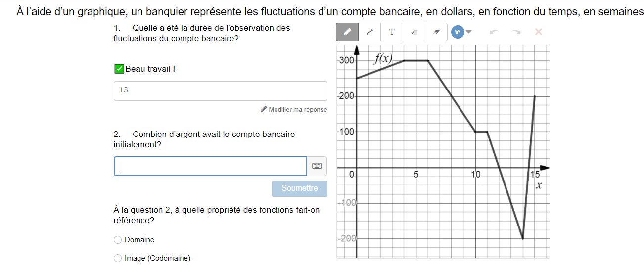Click the f(x) label on the graph
Screen dimensions: 644x271
click(x=383, y=59)
